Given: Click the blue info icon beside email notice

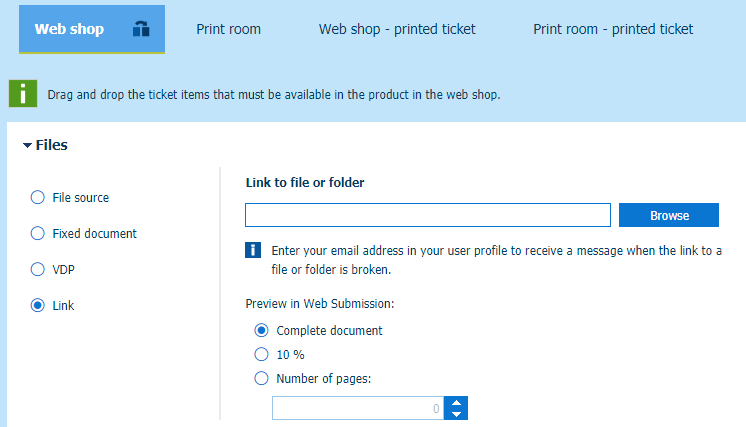Looking at the screenshot, I should click(x=254, y=250).
